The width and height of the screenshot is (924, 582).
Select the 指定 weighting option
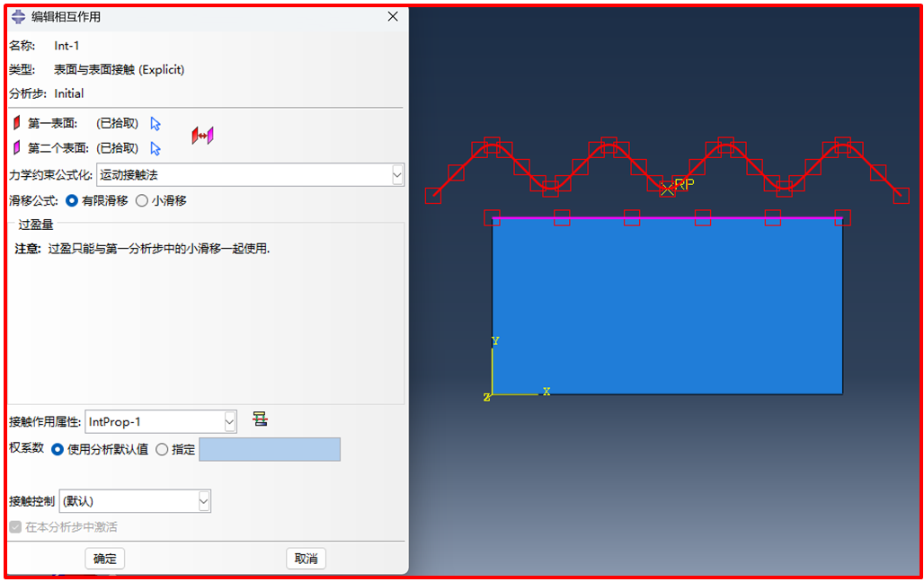point(162,449)
